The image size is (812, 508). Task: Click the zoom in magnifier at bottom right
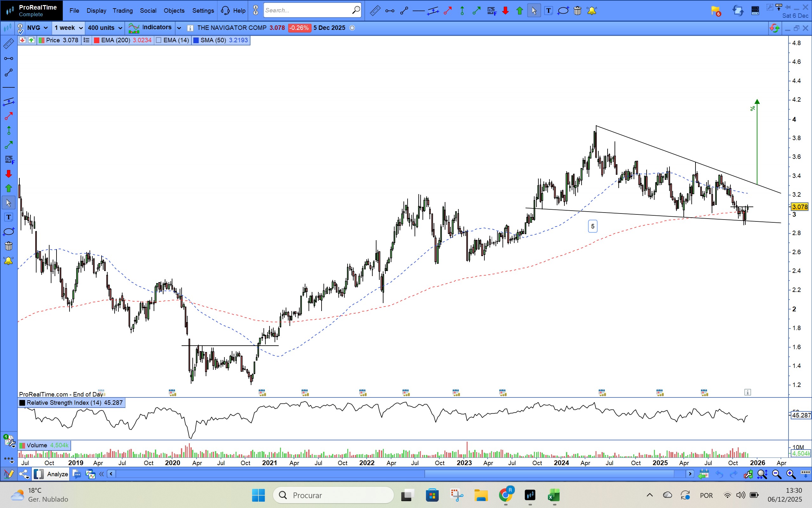tap(791, 474)
